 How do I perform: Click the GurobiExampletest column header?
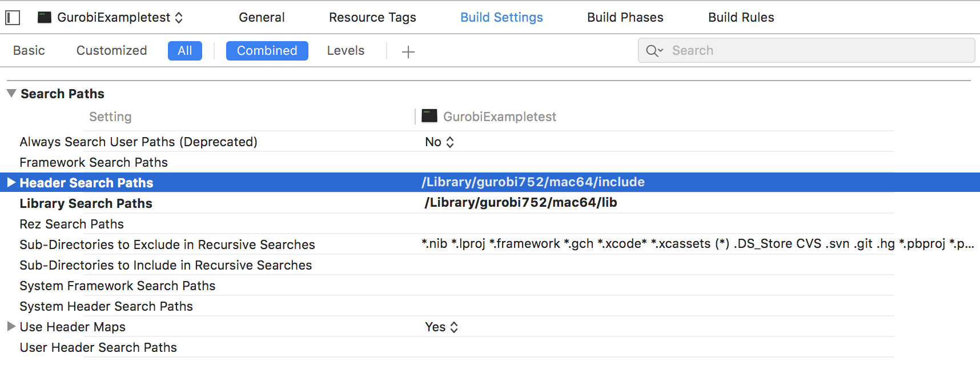[499, 117]
